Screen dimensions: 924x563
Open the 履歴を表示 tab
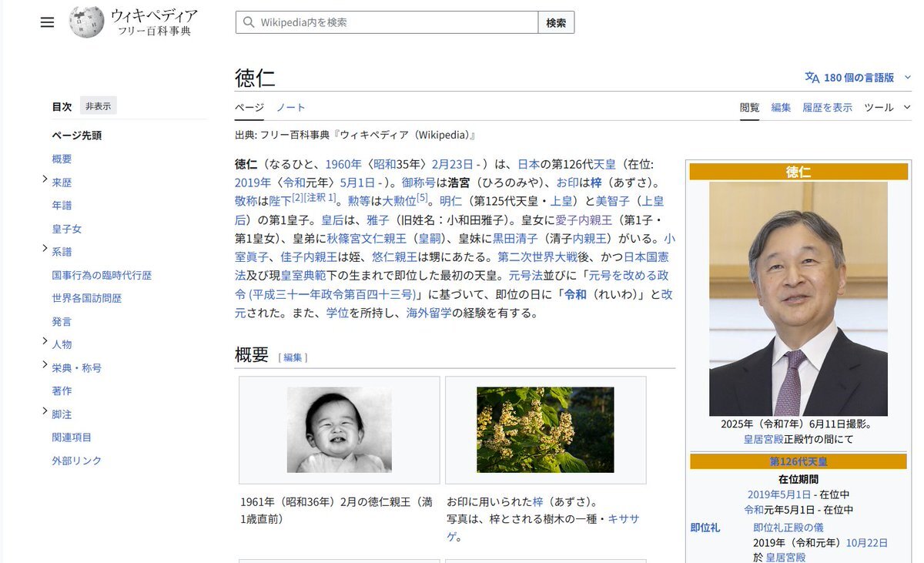pos(827,107)
